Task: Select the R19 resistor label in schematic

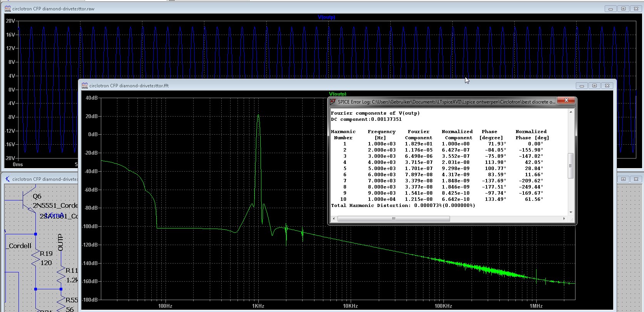Action: 46,254
